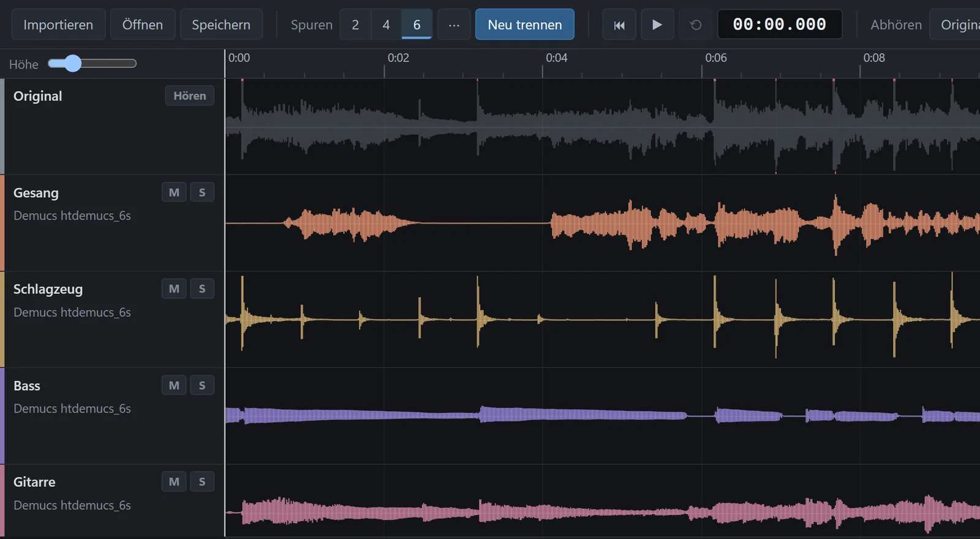Mute the Gesang track
The height and width of the screenshot is (539, 980).
[174, 192]
